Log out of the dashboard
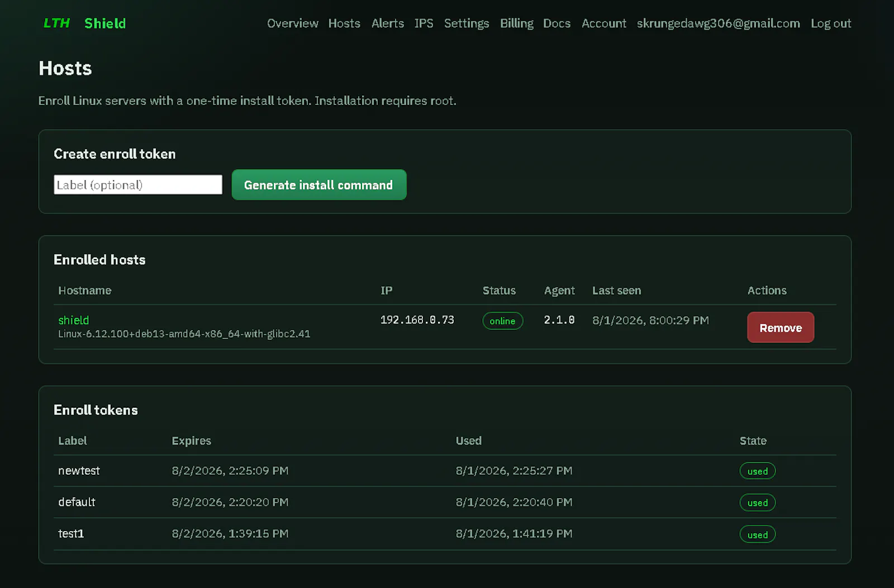This screenshot has width=894, height=588. click(831, 23)
